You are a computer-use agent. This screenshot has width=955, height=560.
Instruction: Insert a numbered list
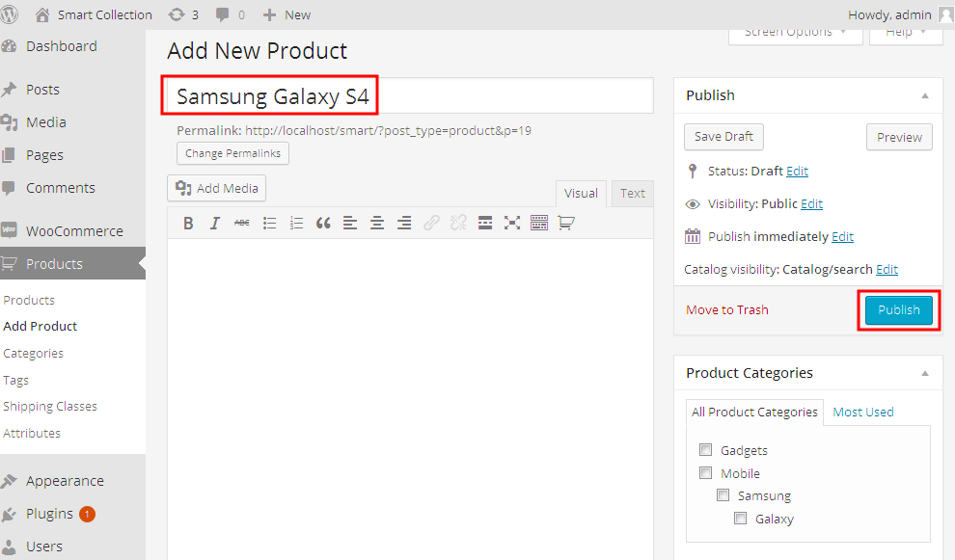(x=296, y=224)
